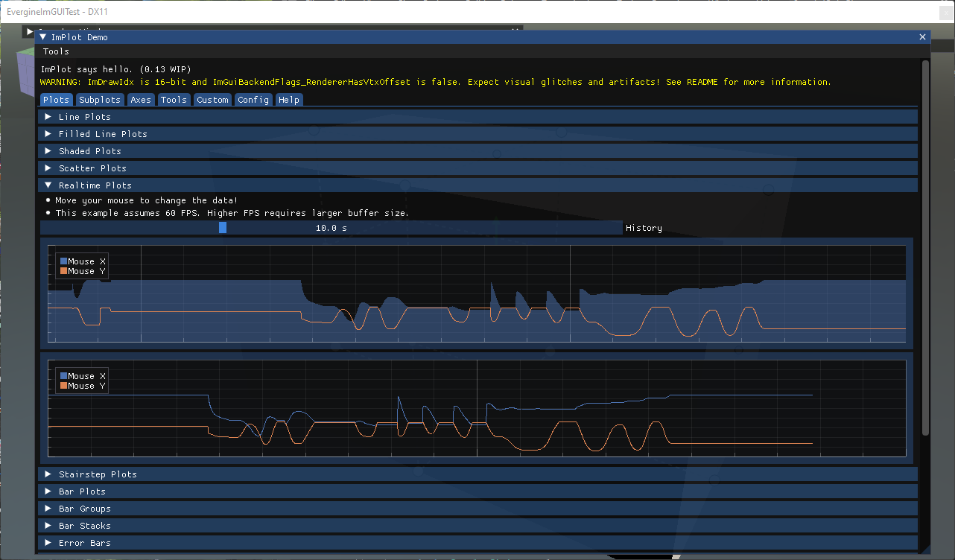
Task: Expand the Error Bars section
Action: point(84,543)
